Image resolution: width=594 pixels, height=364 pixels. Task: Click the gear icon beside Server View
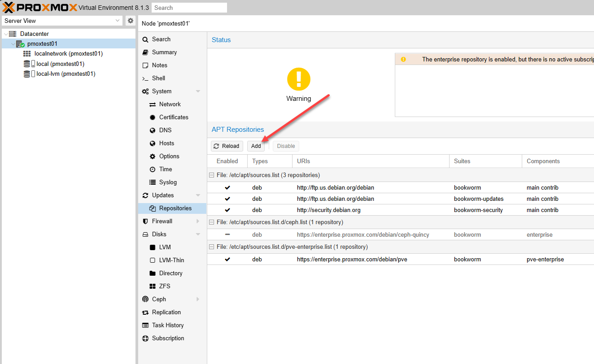(131, 21)
